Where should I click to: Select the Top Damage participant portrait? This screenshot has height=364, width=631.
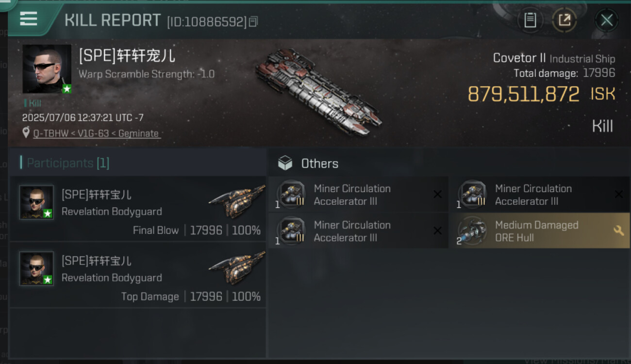click(x=36, y=268)
